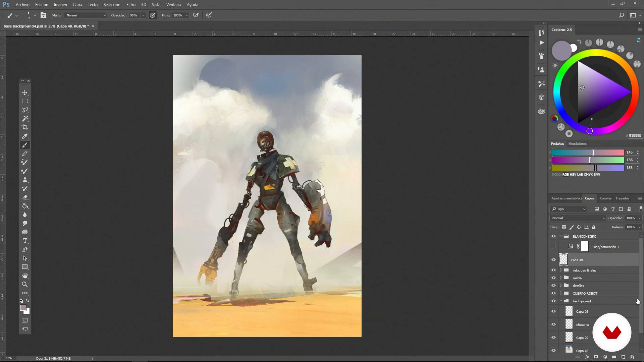Image resolution: width=644 pixels, height=362 pixels.
Task: Switch to the Trazados tab
Action: (622, 198)
